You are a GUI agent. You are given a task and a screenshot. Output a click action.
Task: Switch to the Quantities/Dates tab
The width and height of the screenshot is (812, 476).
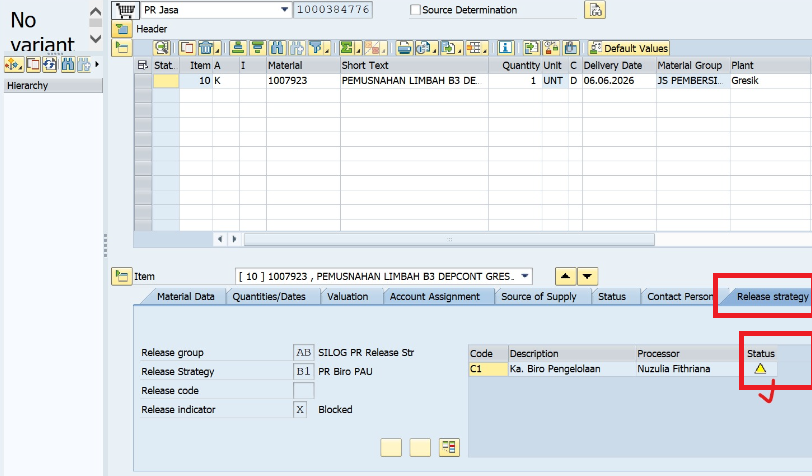269,297
